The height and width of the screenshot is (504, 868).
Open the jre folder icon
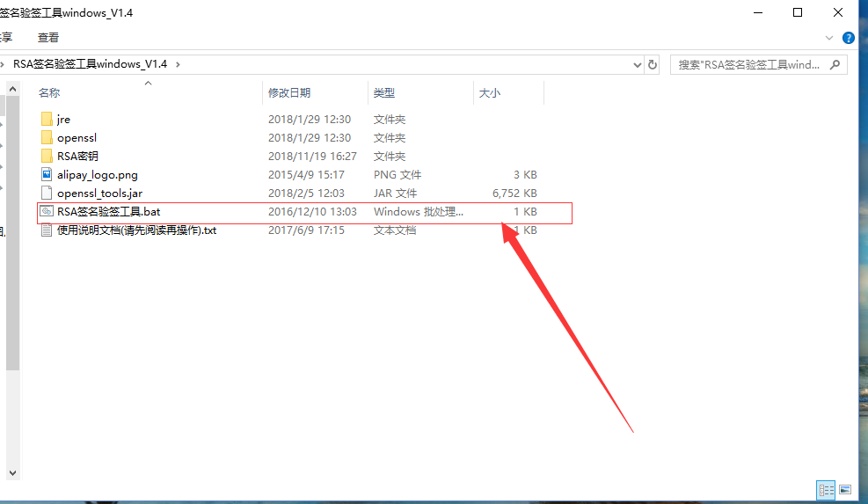pyautogui.click(x=47, y=120)
